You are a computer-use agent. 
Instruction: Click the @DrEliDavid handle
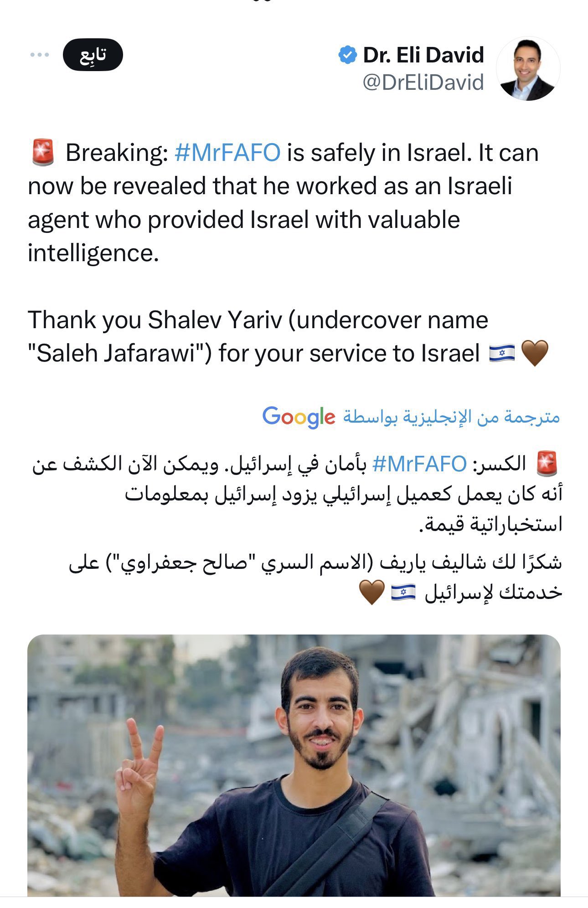423,83
